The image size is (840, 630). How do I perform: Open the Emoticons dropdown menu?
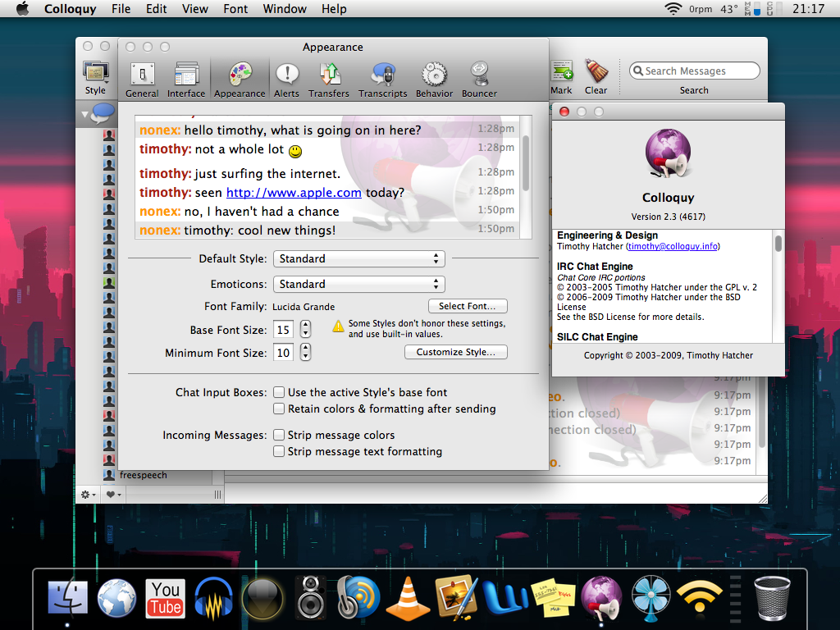click(358, 285)
